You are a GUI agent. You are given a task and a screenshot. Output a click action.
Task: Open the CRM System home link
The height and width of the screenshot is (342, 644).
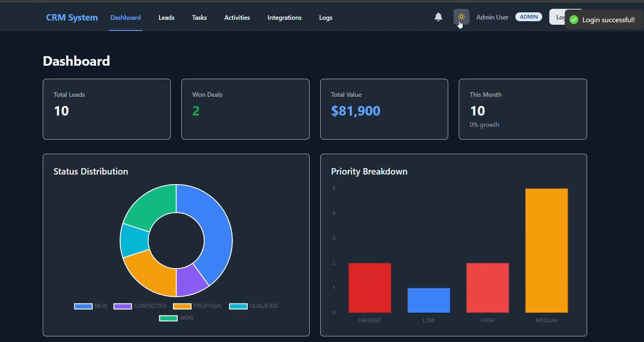click(x=72, y=17)
